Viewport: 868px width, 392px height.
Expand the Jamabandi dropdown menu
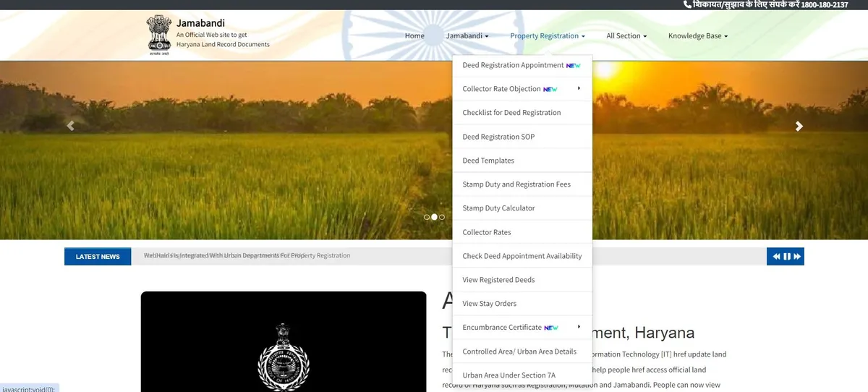(x=467, y=36)
